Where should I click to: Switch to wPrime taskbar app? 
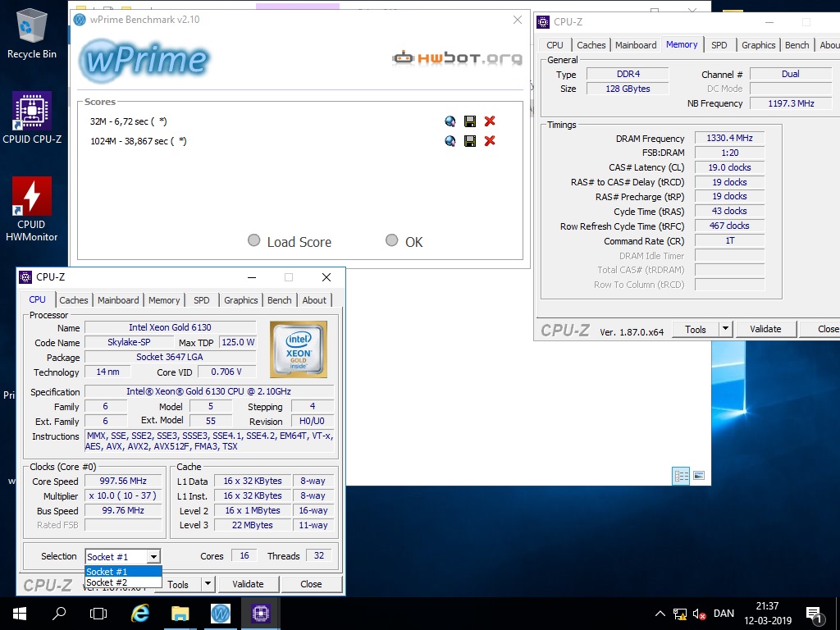point(220,614)
